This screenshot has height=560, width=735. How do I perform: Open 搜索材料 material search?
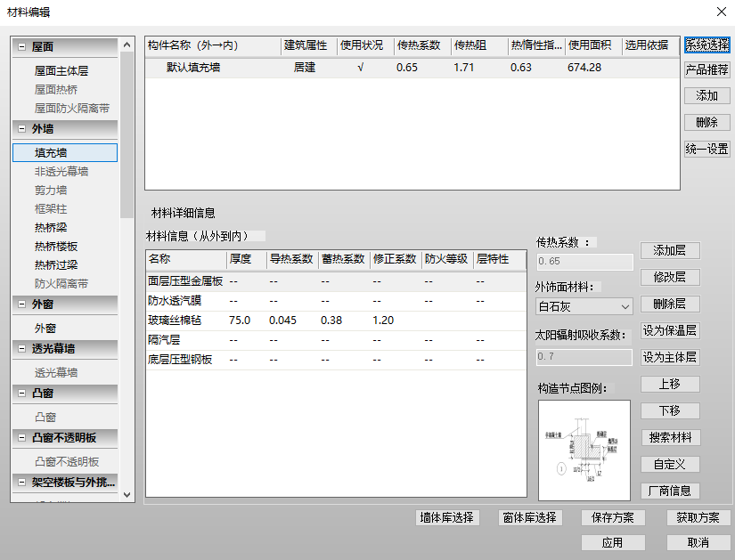(x=670, y=437)
